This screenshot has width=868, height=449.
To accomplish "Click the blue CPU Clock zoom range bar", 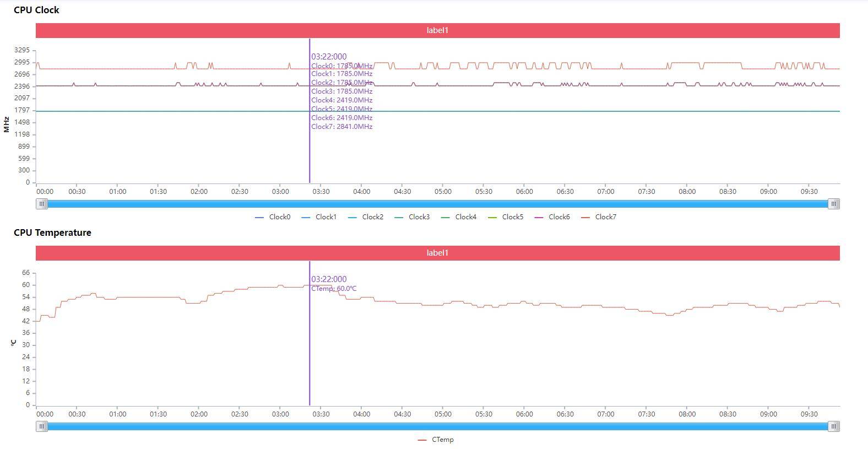I will [x=438, y=204].
